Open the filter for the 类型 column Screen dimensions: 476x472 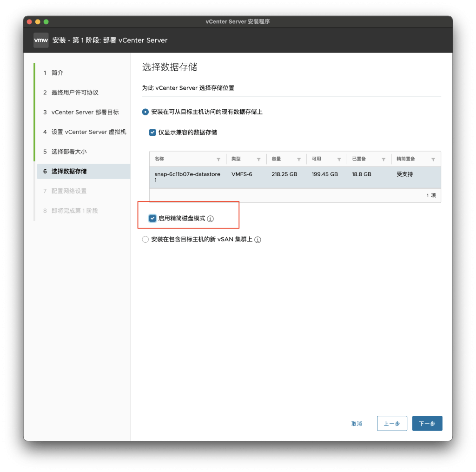click(x=258, y=160)
